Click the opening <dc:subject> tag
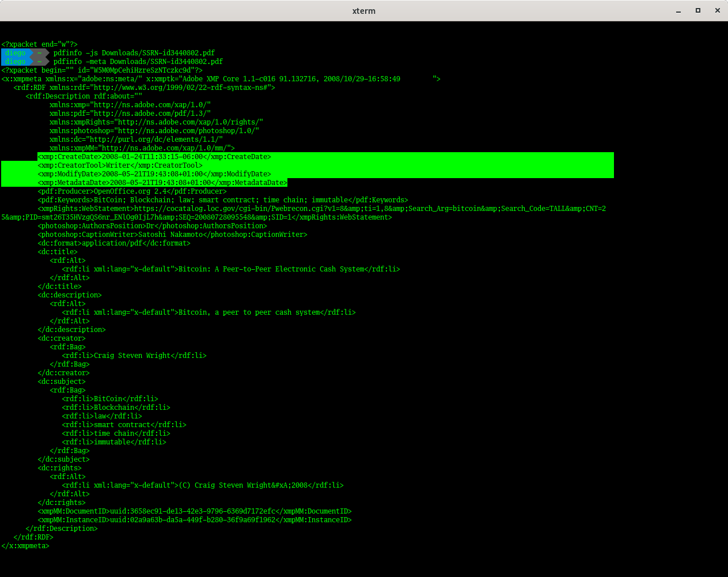 (62, 382)
